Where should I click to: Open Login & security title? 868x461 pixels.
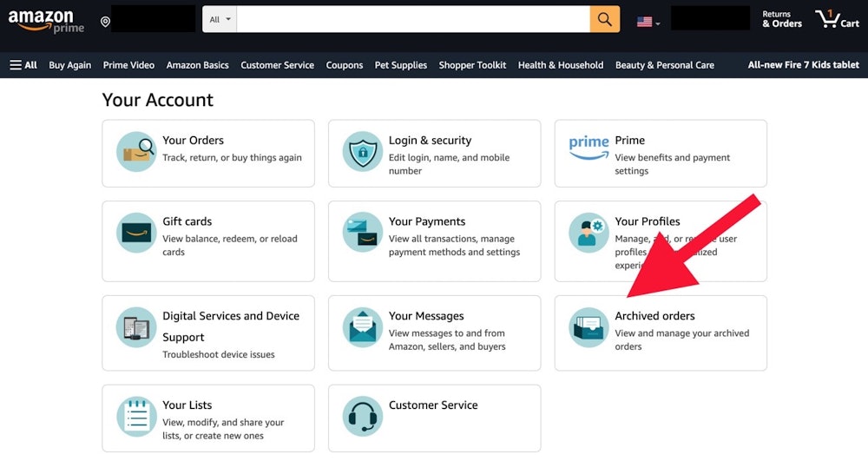pos(431,141)
